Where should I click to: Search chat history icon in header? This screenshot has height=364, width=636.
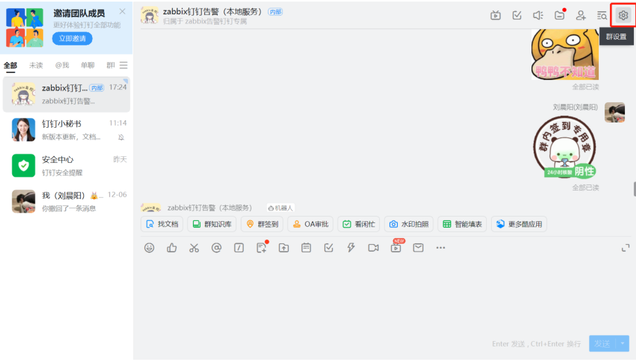tap(602, 15)
